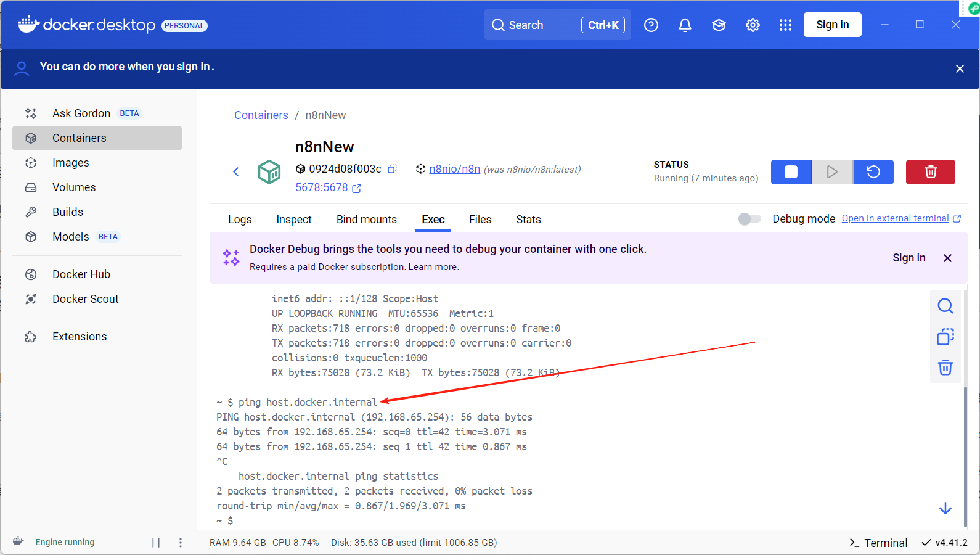
Task: Copy container ID 0924d08f003c
Action: (392, 169)
